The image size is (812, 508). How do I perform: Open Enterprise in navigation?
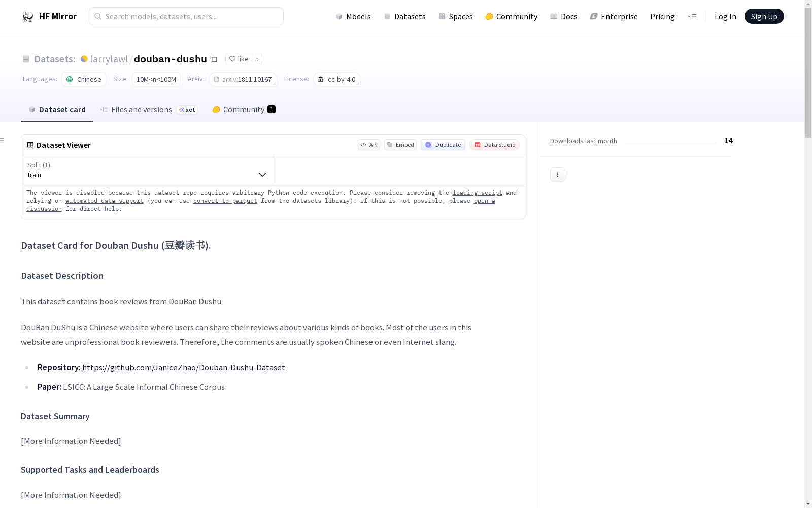[614, 16]
